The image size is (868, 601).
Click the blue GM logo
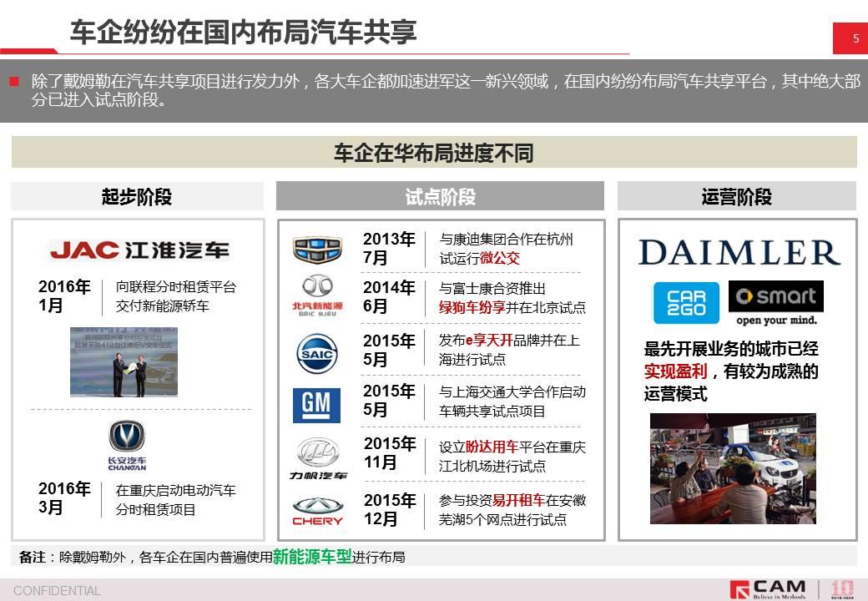(x=316, y=406)
